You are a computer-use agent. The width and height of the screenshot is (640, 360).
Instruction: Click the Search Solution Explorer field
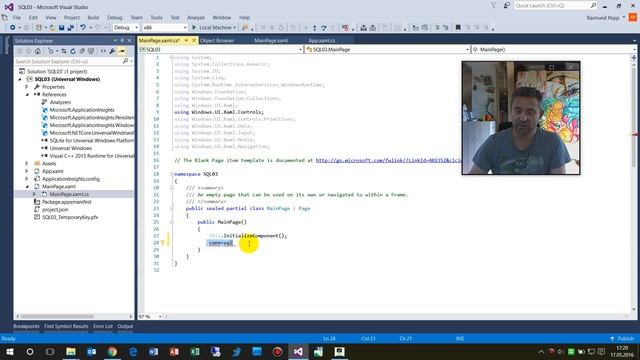pyautogui.click(x=68, y=61)
